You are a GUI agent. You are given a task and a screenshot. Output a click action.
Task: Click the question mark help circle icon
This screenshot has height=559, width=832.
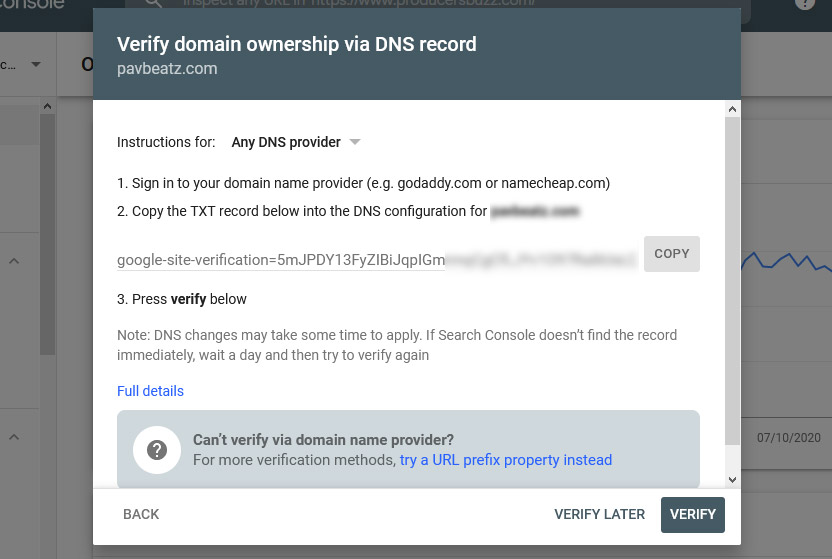point(157,450)
